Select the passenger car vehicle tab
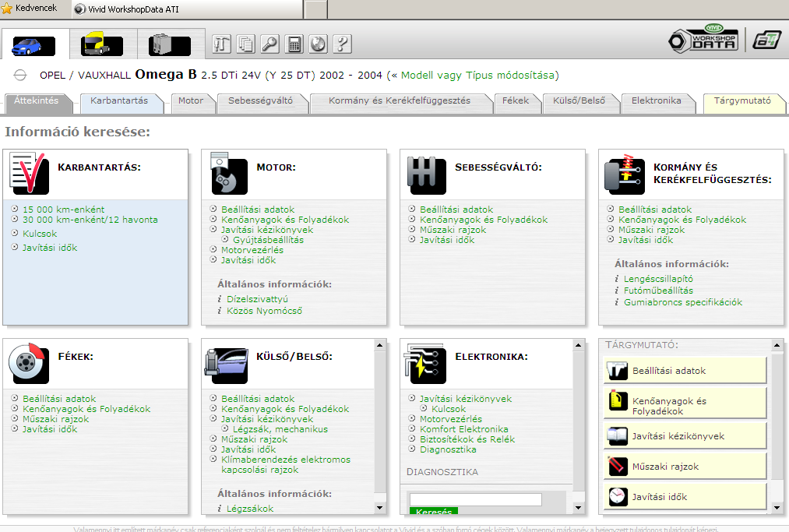Viewport: 789px width, 532px height. coord(34,44)
